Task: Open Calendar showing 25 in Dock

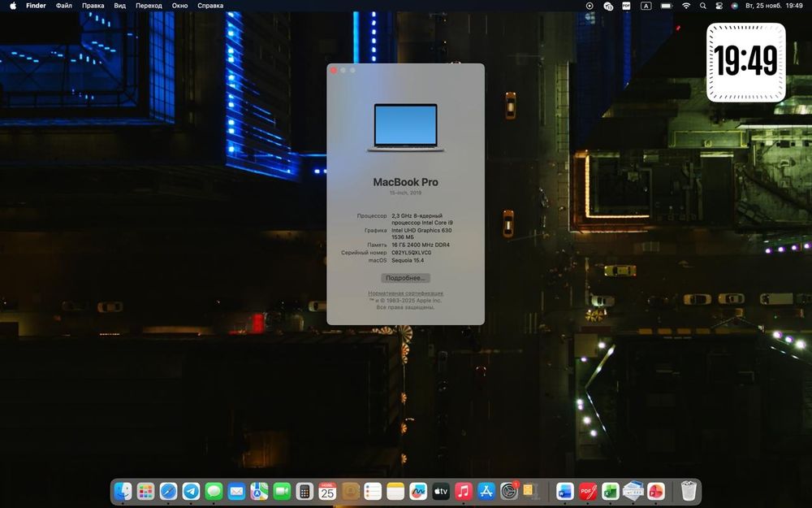Action: click(x=327, y=491)
